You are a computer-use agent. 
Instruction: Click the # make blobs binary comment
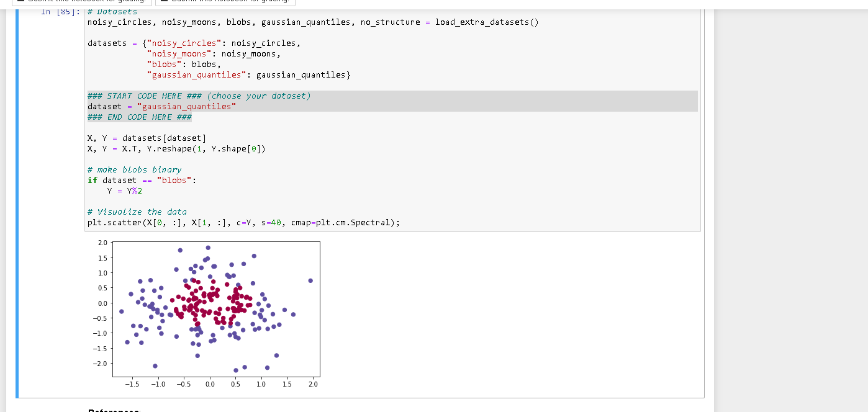pos(134,169)
